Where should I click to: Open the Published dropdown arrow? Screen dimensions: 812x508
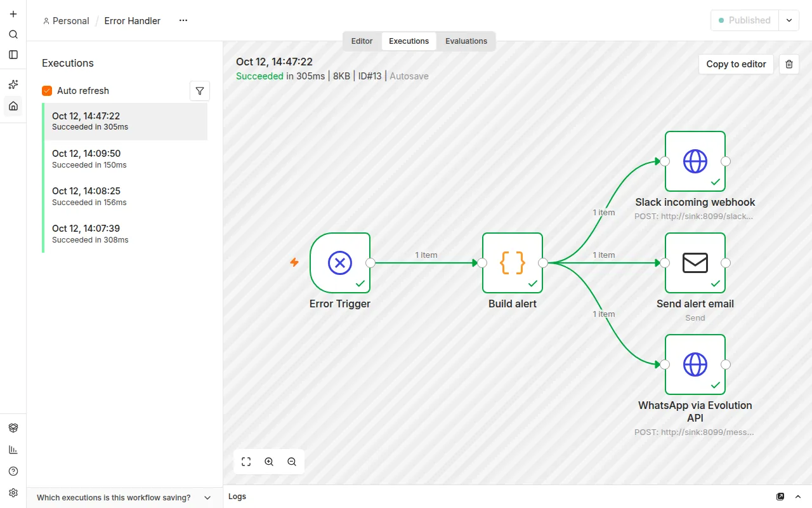pos(789,20)
